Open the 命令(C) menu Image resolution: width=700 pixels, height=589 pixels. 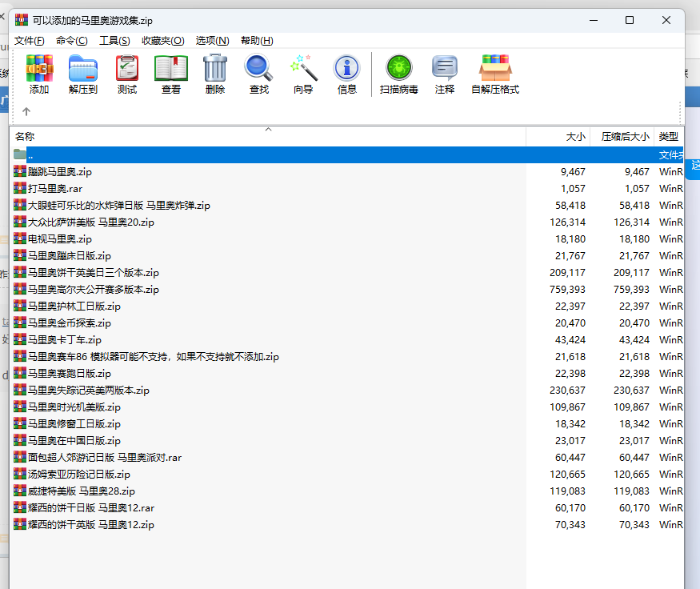[72, 41]
